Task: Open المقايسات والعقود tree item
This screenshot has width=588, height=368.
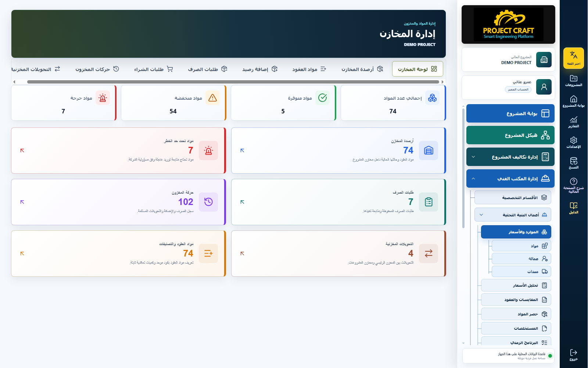Action: (516, 300)
